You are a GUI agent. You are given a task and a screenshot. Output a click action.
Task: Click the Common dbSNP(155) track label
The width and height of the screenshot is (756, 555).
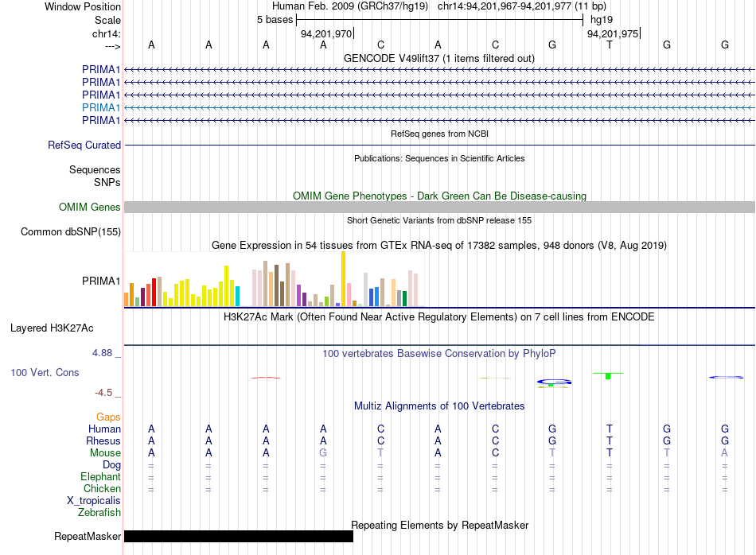tap(71, 231)
